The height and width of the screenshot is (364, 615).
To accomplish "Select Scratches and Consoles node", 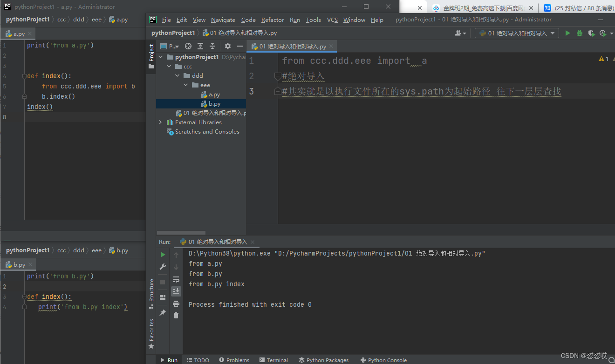I will (x=203, y=132).
